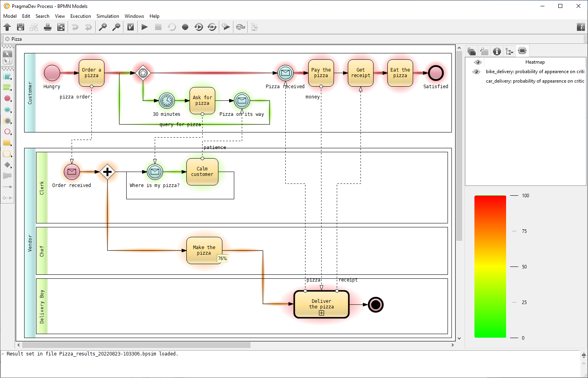Select the gateway diamond tool in palette
588x378 pixels.
[x=7, y=165]
